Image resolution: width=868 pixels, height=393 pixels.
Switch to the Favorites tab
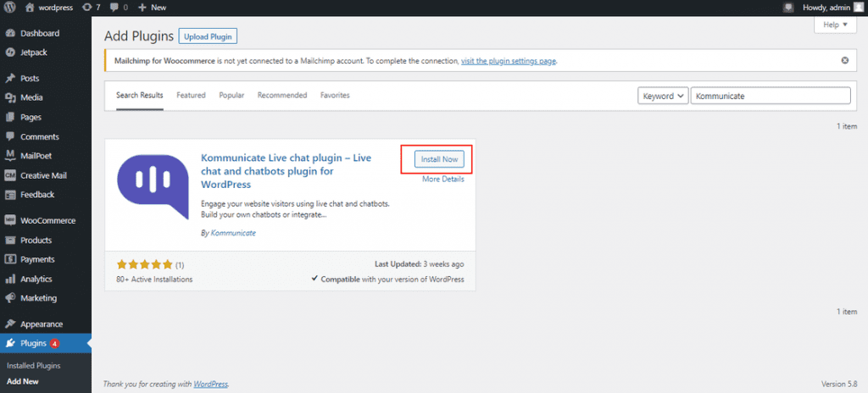pos(335,95)
